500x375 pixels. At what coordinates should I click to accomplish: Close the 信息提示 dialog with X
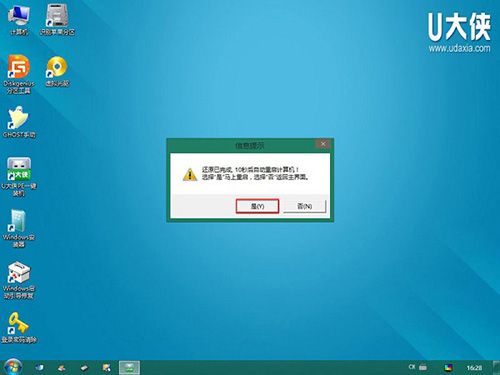click(323, 144)
